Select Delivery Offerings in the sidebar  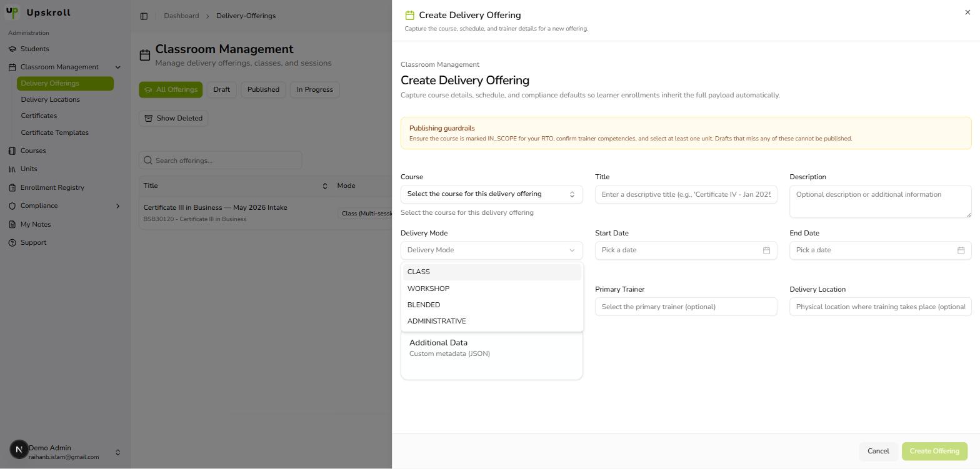(x=65, y=83)
